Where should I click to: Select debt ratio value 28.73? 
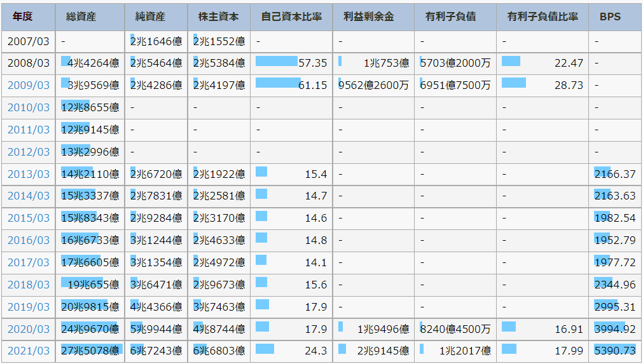(569, 85)
